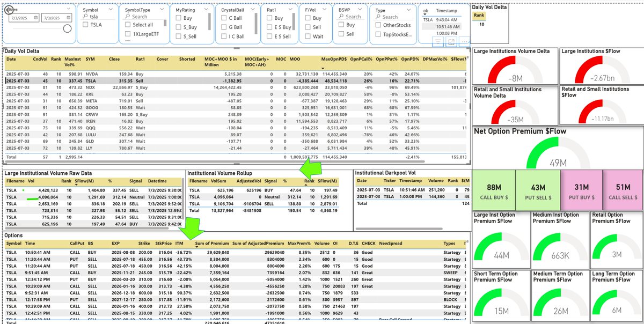Click the 88M CALL BUY $ card
Viewport: 644px width, 324px height.
(494, 190)
